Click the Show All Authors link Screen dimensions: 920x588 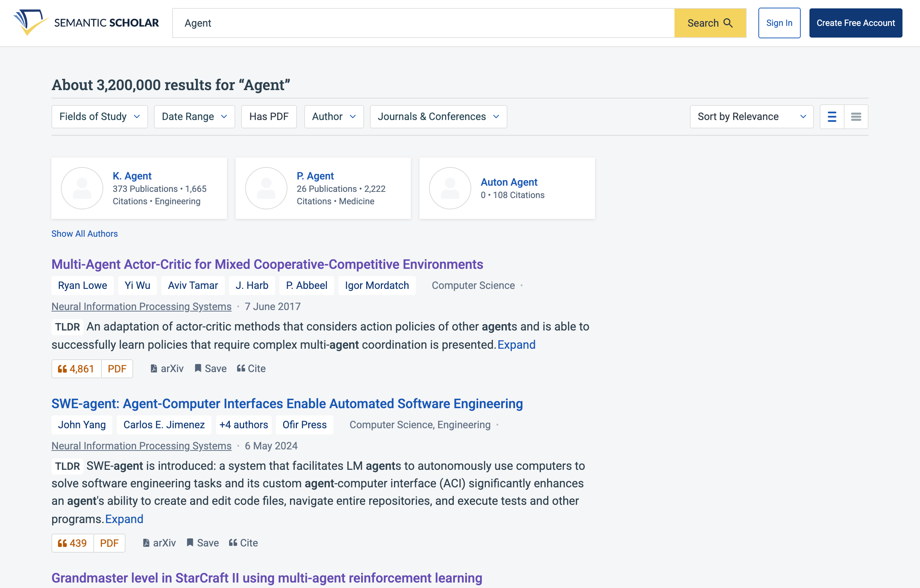point(84,233)
